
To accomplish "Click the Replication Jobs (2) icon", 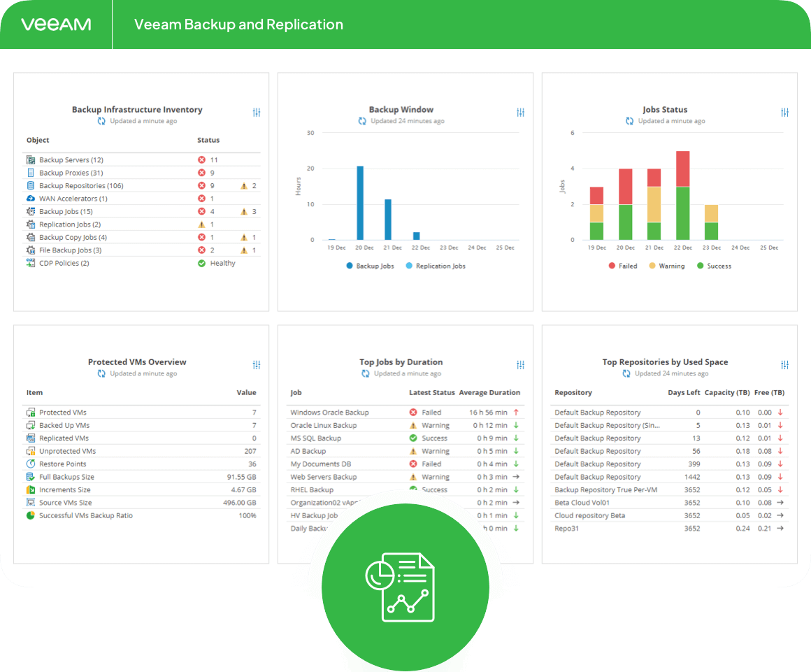I will point(31,224).
